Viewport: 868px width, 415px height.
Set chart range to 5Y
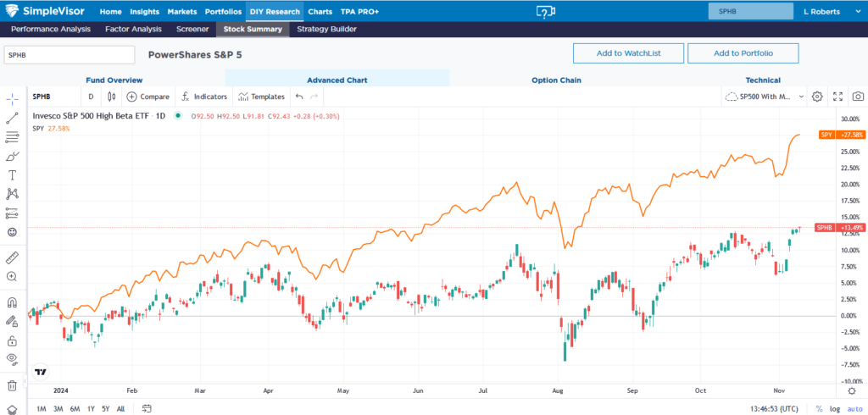point(106,409)
